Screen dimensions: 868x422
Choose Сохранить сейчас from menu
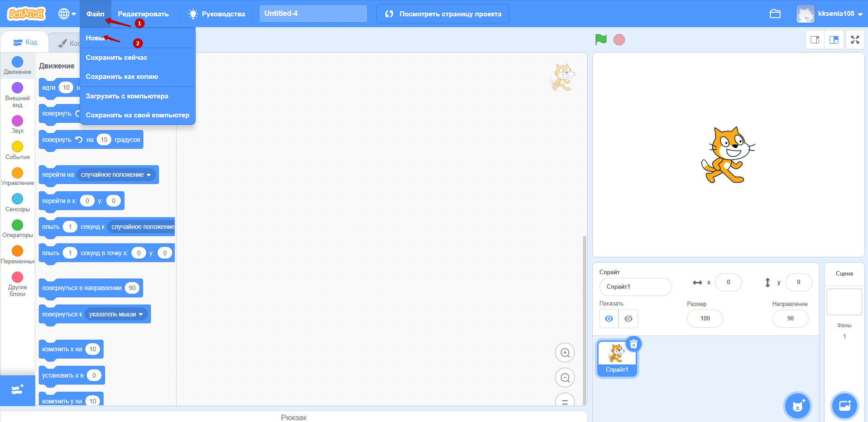pos(138,58)
